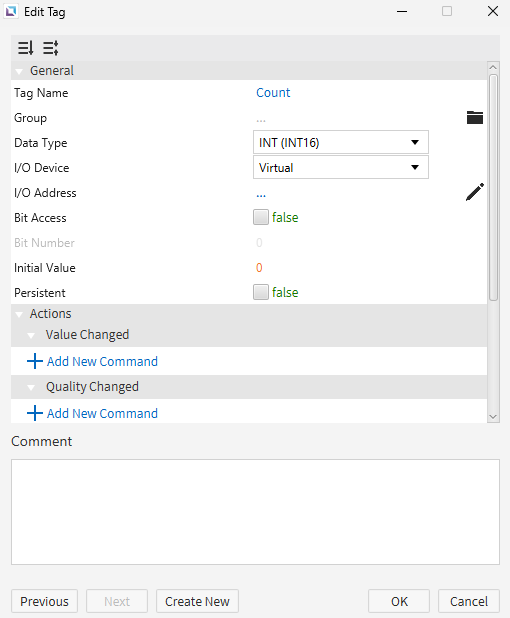Click the Edit Tag application icon
510x618 pixels.
[x=11, y=11]
